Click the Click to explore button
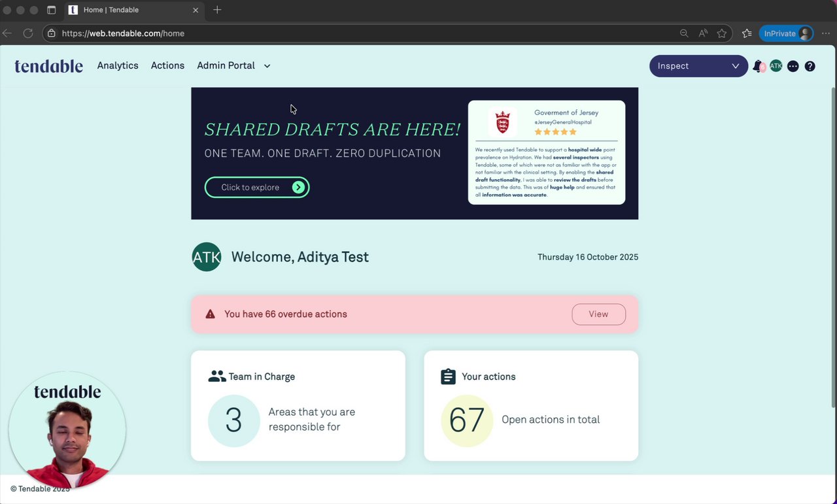Viewport: 837px width, 504px height. (257, 188)
